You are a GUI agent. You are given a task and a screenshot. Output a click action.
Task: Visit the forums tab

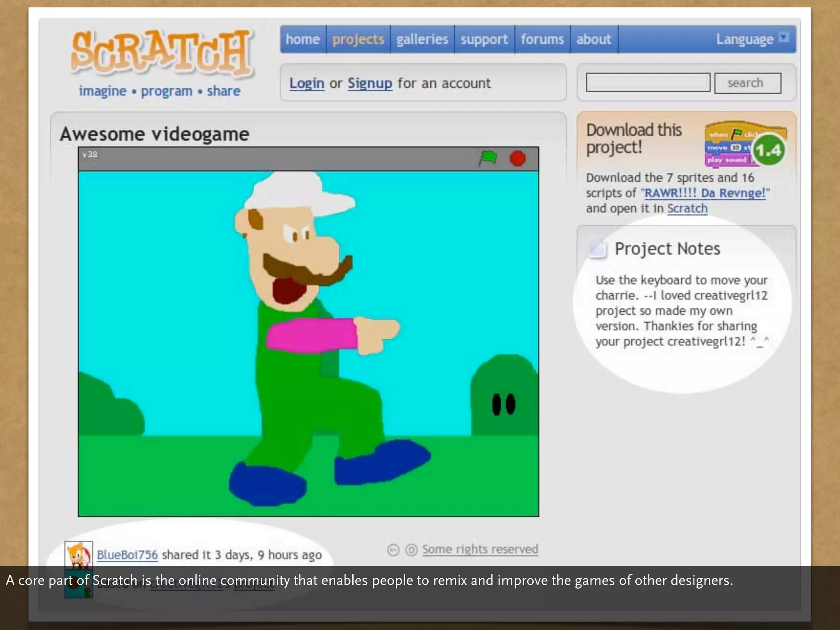[542, 39]
